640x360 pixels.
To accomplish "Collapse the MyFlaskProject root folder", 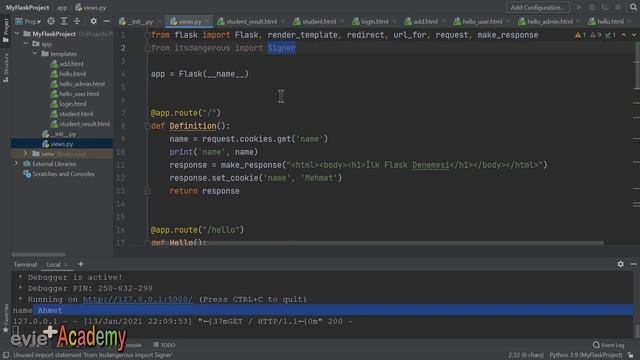I will pos(17,34).
